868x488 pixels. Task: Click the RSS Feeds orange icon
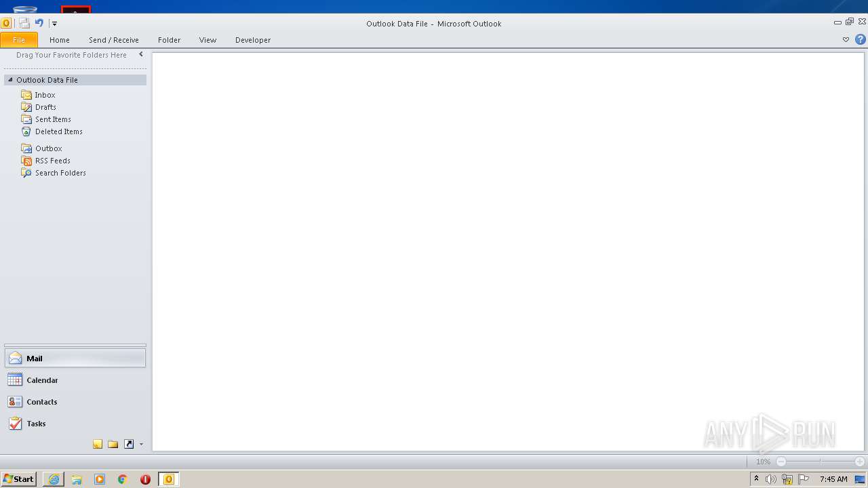point(26,161)
